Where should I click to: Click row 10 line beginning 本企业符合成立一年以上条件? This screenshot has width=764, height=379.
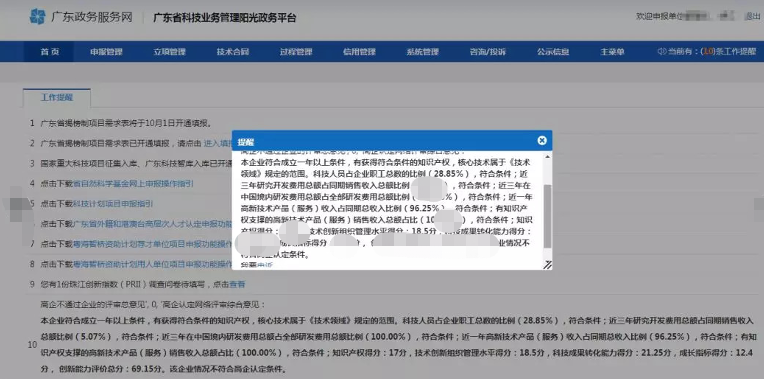click(x=398, y=321)
